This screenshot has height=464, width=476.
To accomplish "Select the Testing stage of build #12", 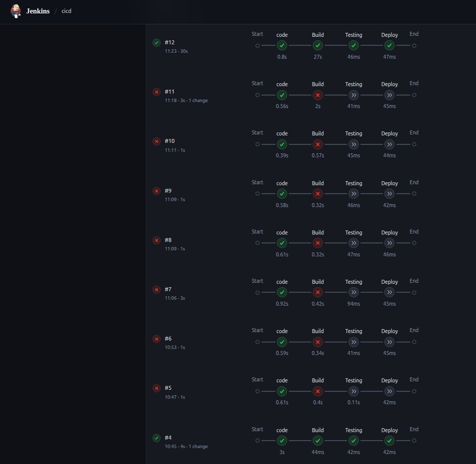I will coord(354,45).
